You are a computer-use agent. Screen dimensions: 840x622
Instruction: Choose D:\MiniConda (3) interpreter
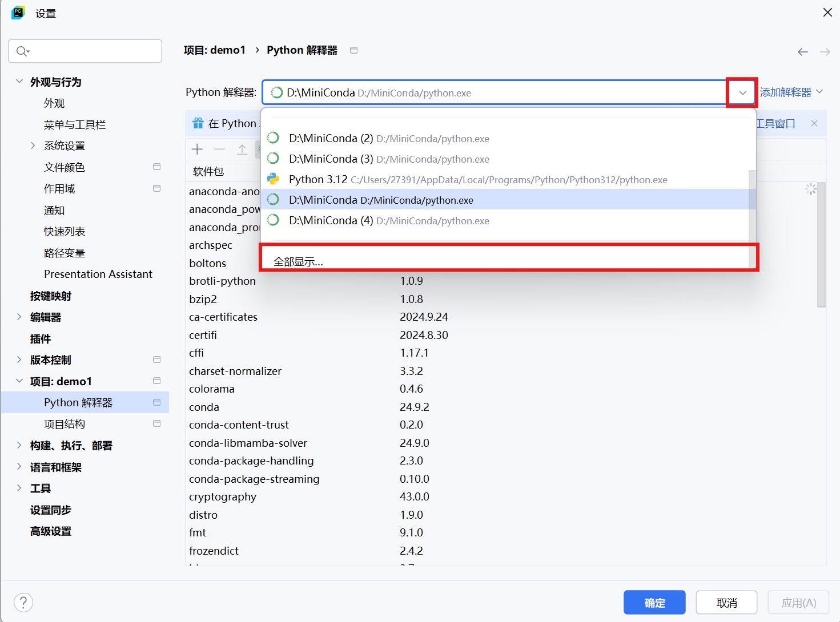[508, 159]
